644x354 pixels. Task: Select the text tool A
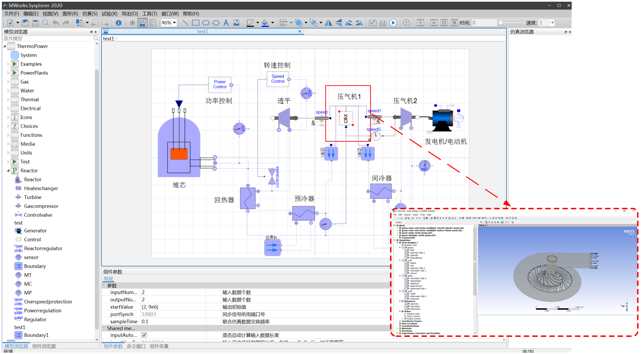226,23
